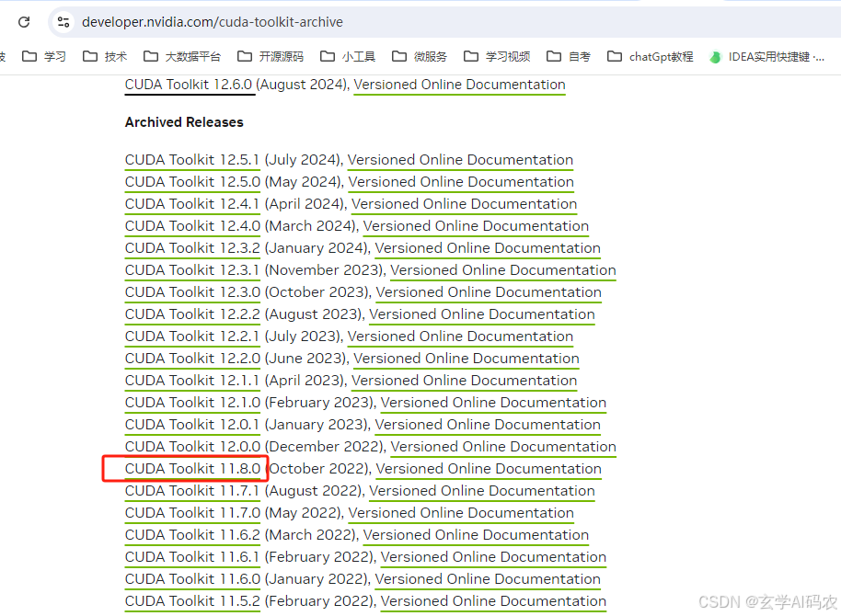Open Versioned Online Documentation for 11.5.2

click(493, 601)
